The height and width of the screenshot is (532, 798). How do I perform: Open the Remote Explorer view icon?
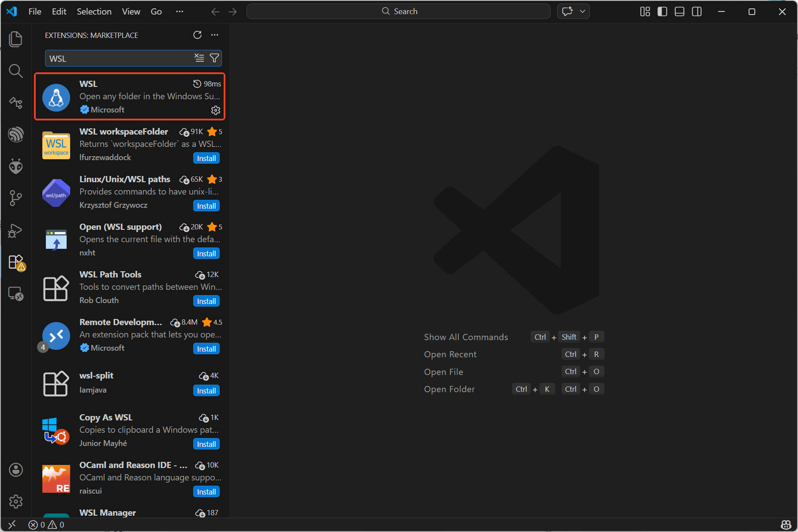click(x=16, y=294)
